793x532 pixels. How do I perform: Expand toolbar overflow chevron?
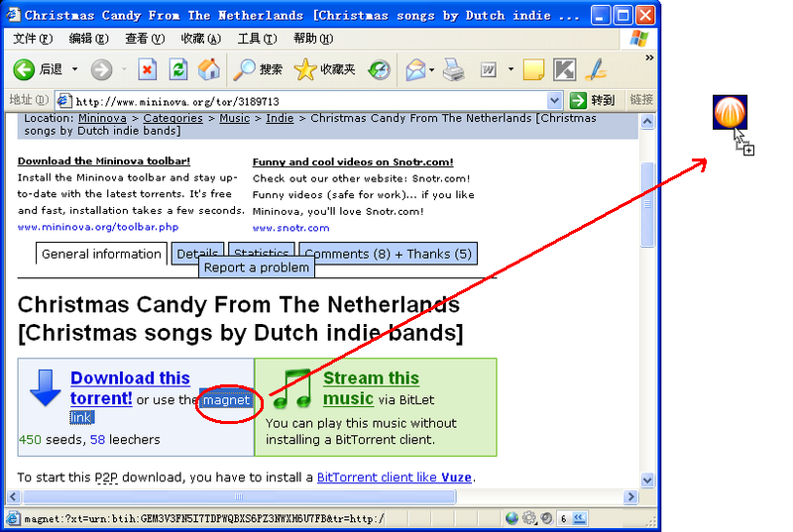coord(649,57)
